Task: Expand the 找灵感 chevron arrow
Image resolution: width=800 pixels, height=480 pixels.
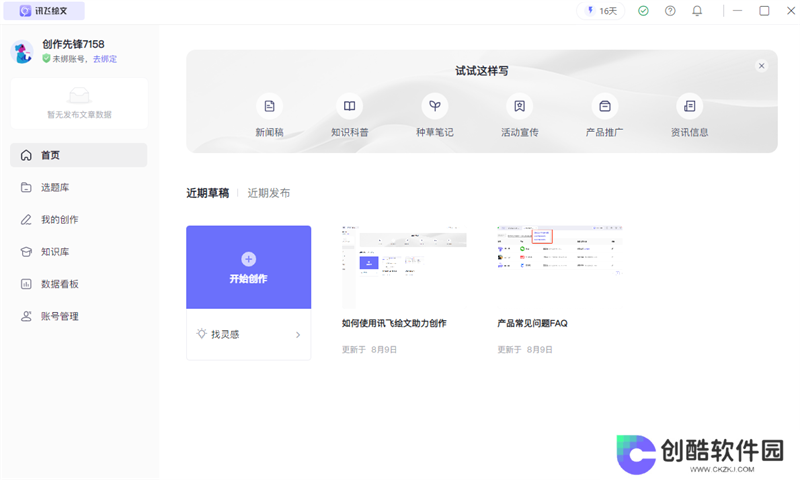Action: pyautogui.click(x=298, y=335)
